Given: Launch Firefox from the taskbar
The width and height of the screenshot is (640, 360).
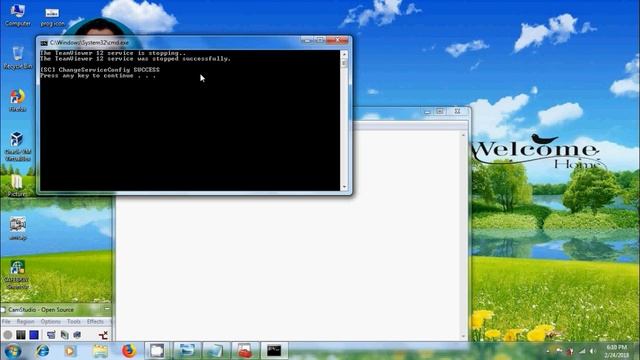Looking at the screenshot, I should coord(129,351).
